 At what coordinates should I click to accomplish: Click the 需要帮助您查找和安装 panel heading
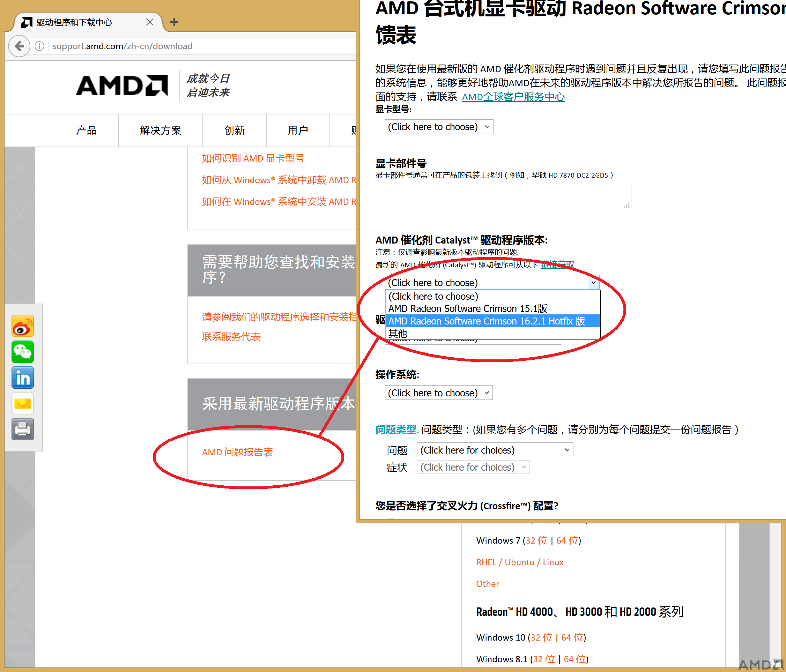tap(278, 270)
